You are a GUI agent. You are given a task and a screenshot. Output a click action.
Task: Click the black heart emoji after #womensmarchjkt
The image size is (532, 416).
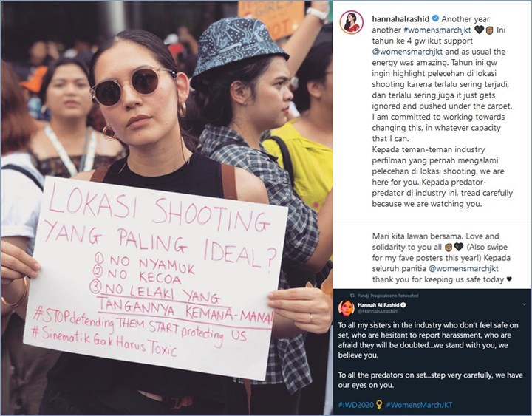click(479, 30)
